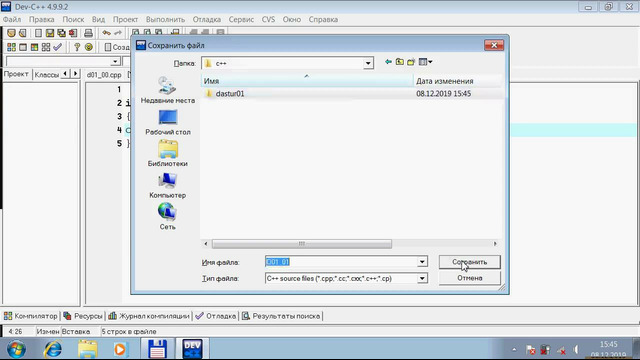Open the Отладка menu
Viewport: 640px width, 360px height.
(x=207, y=19)
